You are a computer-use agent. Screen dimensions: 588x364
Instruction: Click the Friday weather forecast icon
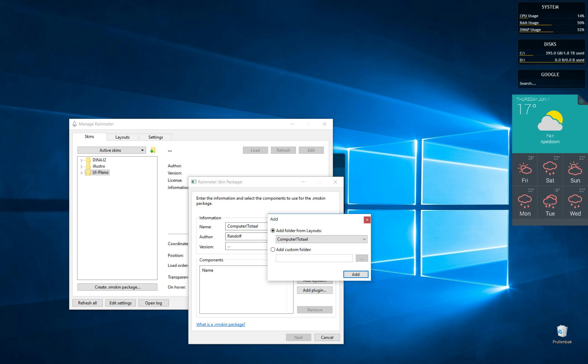[525, 169]
